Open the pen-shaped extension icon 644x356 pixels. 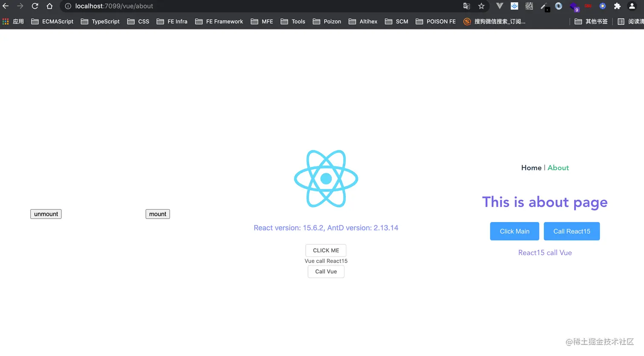click(544, 6)
